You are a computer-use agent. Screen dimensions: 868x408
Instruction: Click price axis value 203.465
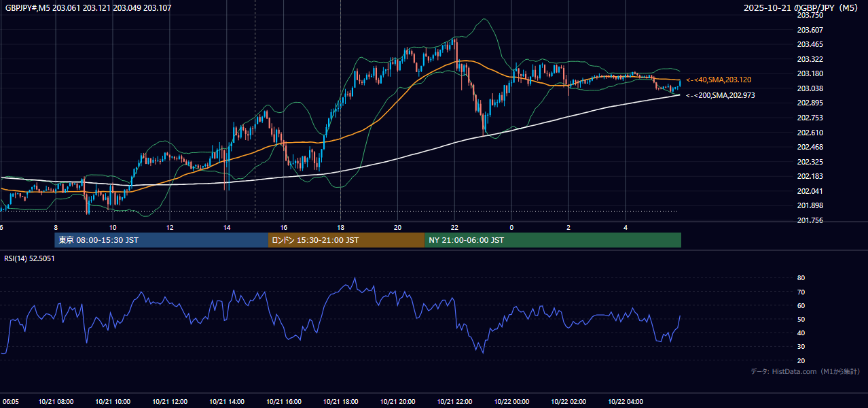point(810,44)
